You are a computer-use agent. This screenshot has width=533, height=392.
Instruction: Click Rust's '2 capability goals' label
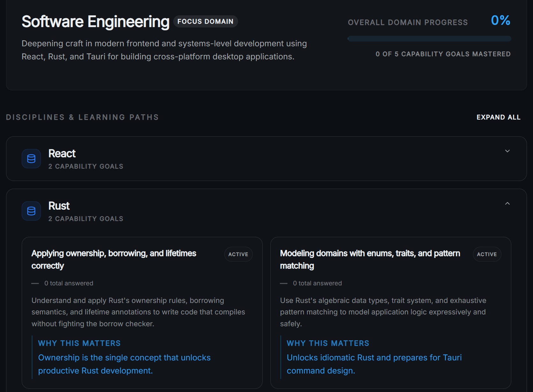(x=86, y=219)
